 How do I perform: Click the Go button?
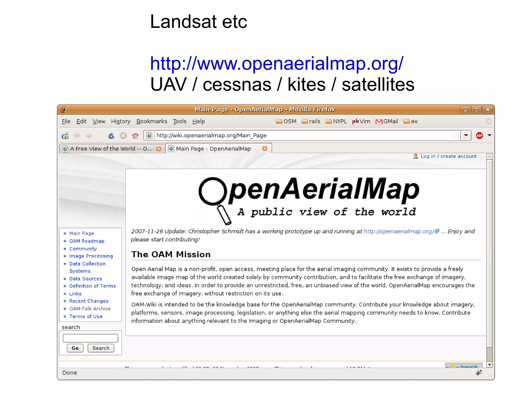[x=75, y=348]
